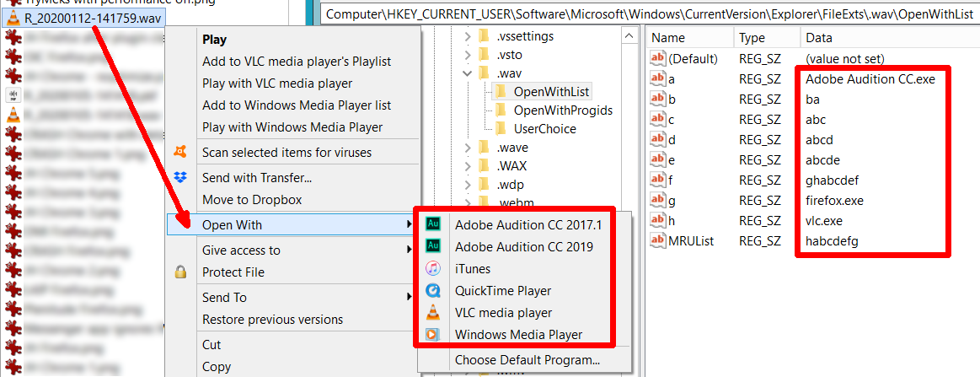Image resolution: width=980 pixels, height=377 pixels.
Task: Collapse the .wav registry key
Action: tap(467, 74)
